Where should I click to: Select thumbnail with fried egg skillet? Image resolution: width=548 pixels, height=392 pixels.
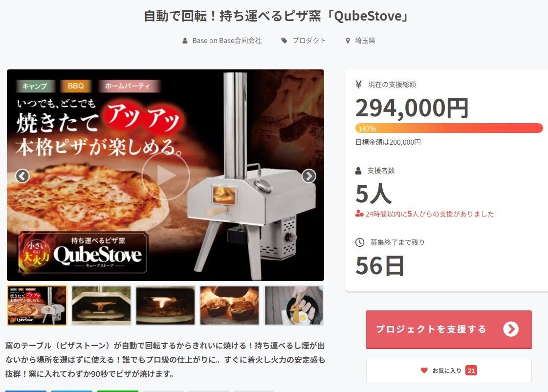[294, 305]
